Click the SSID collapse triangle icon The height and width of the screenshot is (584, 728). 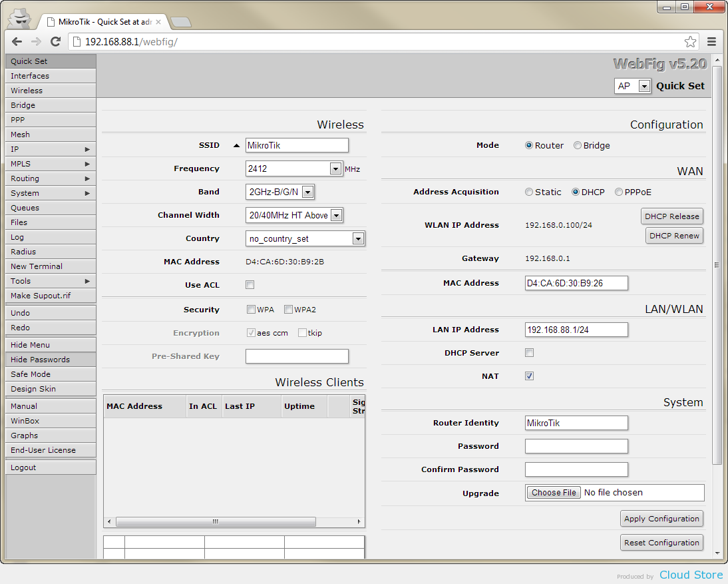236,145
